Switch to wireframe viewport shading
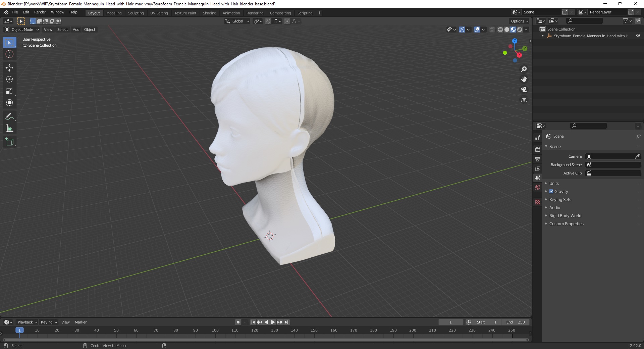Image resolution: width=644 pixels, height=349 pixels. 500,30
